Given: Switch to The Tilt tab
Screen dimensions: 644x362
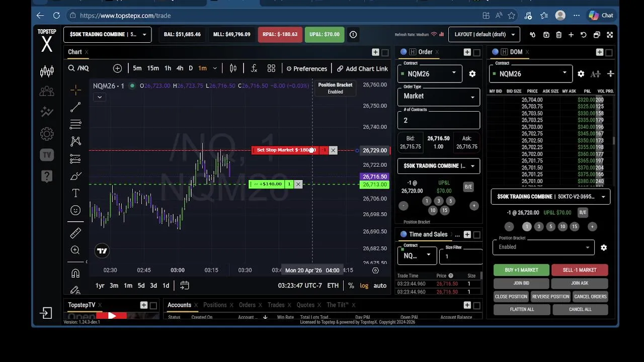Looking at the screenshot, I should [337, 305].
